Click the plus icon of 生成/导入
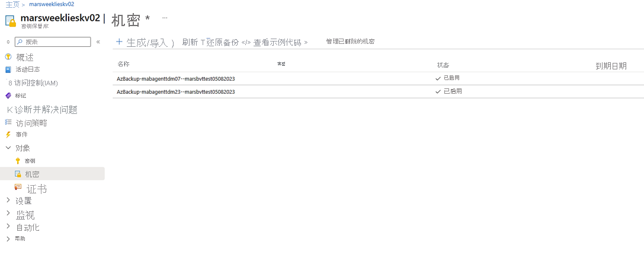Screen dimensions: 644x267 click(x=120, y=42)
